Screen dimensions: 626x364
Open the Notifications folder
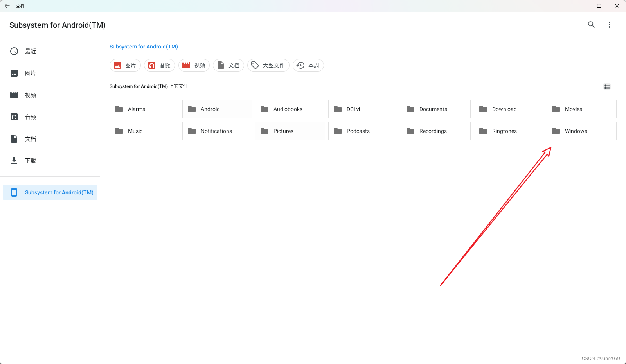pyautogui.click(x=217, y=131)
